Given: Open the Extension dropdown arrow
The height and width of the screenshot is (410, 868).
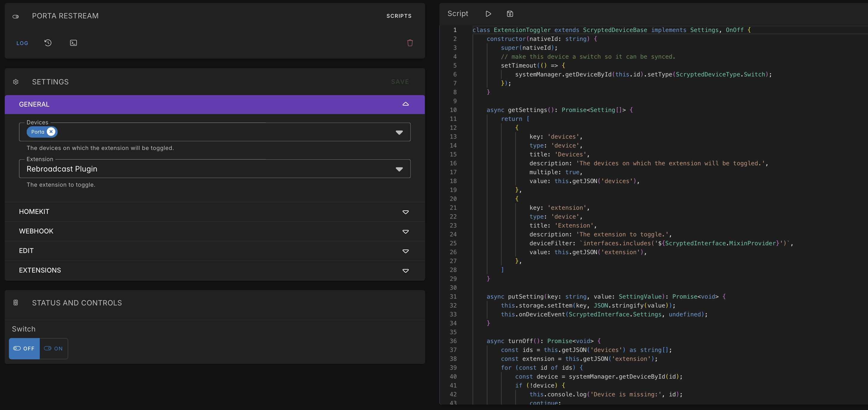Looking at the screenshot, I should pos(399,169).
